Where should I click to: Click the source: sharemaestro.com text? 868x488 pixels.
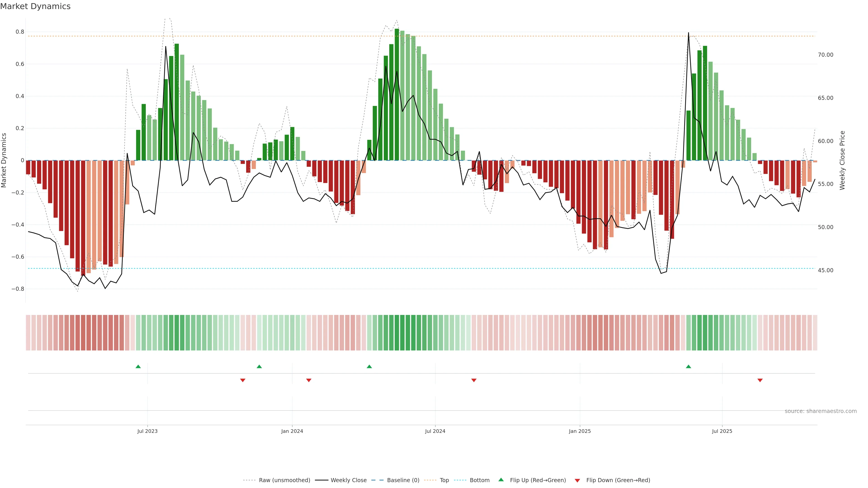tap(821, 411)
